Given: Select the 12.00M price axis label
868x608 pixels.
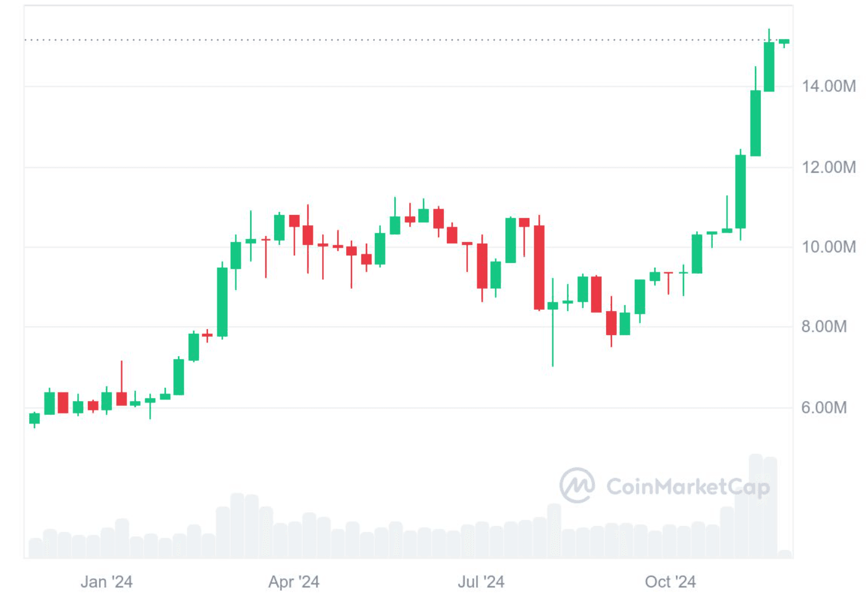Looking at the screenshot, I should (828, 168).
